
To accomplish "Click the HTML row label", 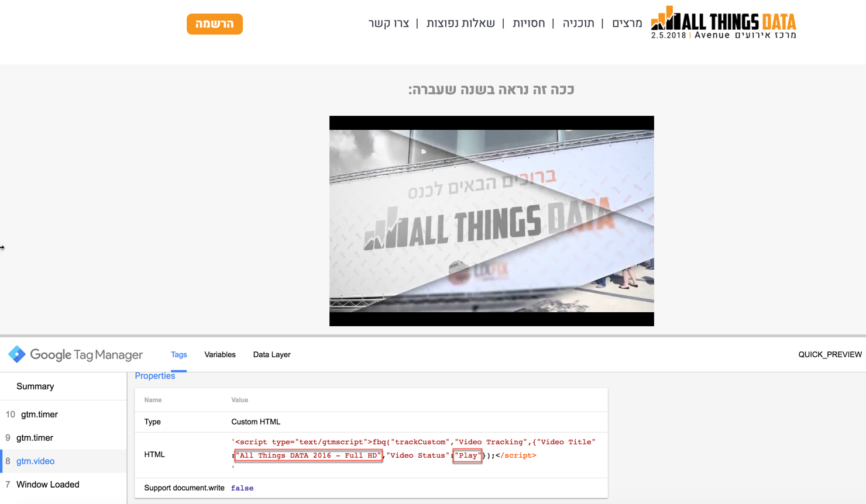I will (x=154, y=454).
